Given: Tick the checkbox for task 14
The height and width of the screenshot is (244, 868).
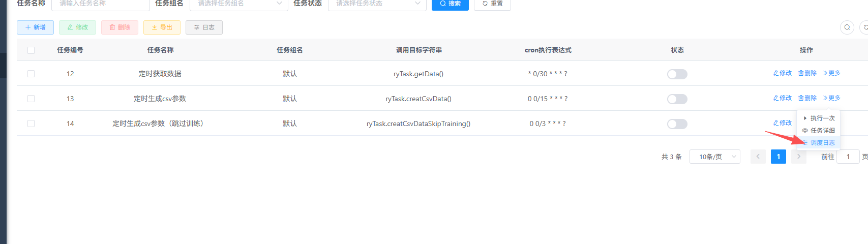Looking at the screenshot, I should 31,124.
